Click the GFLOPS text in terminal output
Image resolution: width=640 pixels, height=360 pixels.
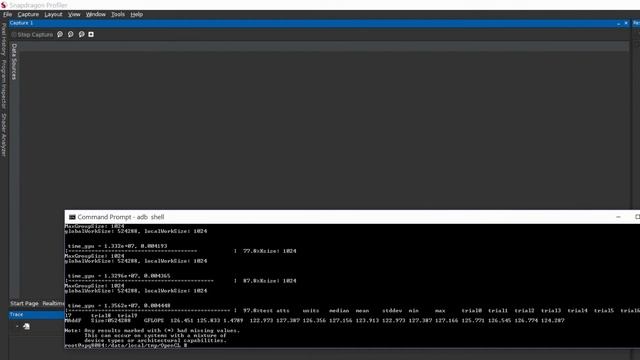point(153,320)
